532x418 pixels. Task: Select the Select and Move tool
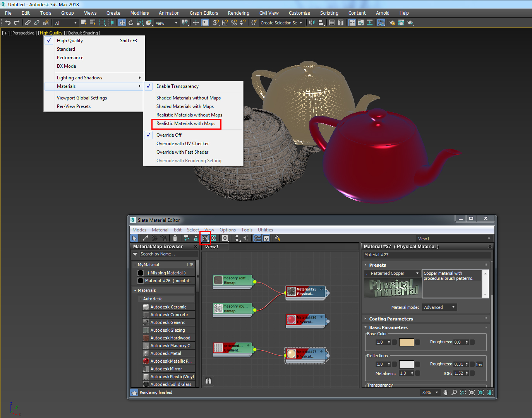tap(122, 23)
